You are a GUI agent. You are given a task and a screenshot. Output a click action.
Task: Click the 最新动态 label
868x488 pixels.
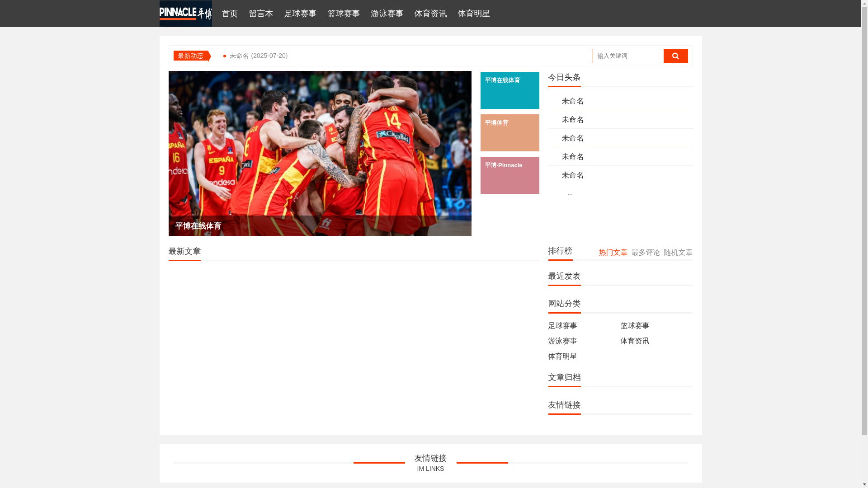click(x=190, y=56)
